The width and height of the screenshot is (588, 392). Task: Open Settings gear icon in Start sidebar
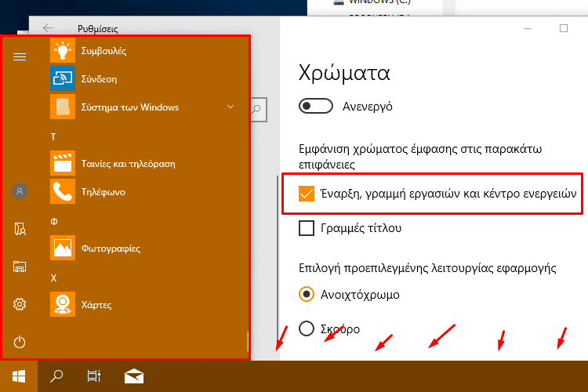pos(20,304)
